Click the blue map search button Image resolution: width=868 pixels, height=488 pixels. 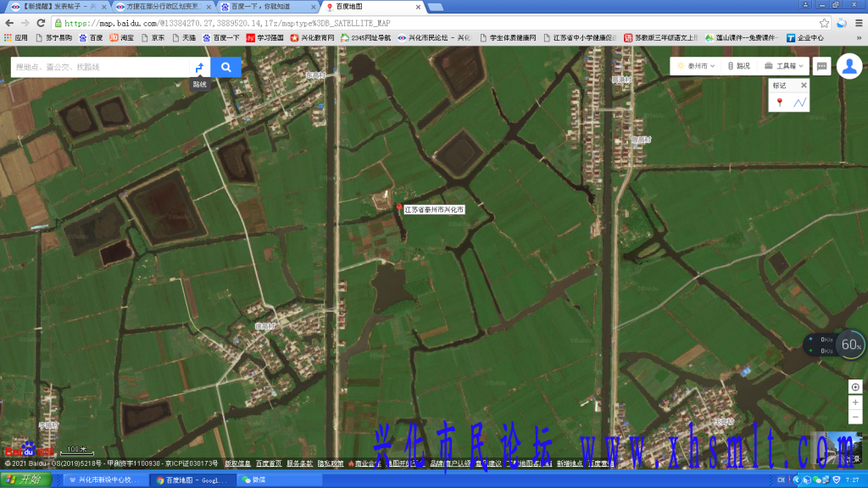click(225, 67)
